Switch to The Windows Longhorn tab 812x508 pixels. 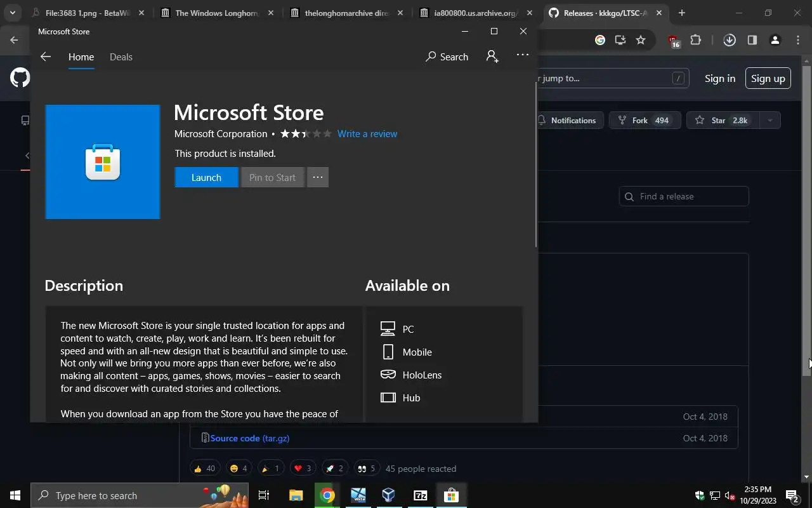click(217, 13)
